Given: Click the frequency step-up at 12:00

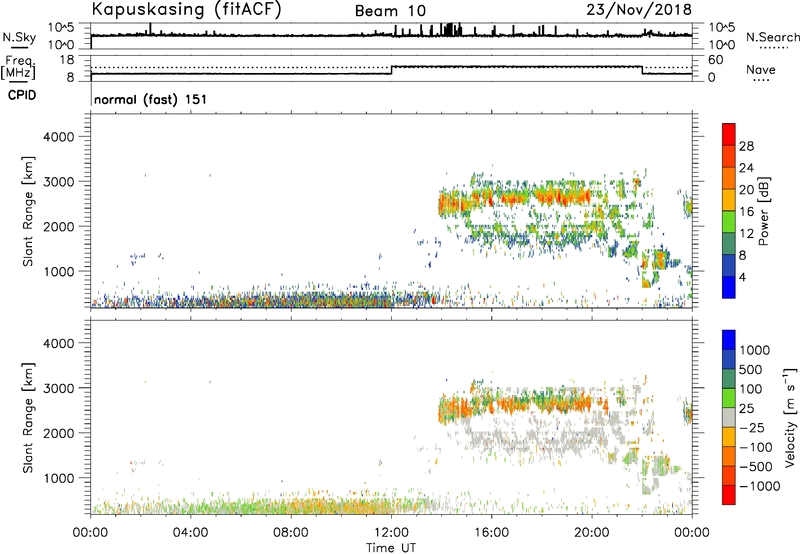Looking at the screenshot, I should coord(391,70).
